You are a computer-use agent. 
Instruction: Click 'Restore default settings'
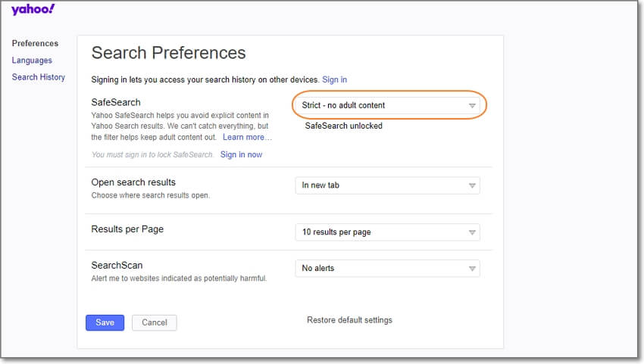tap(349, 320)
